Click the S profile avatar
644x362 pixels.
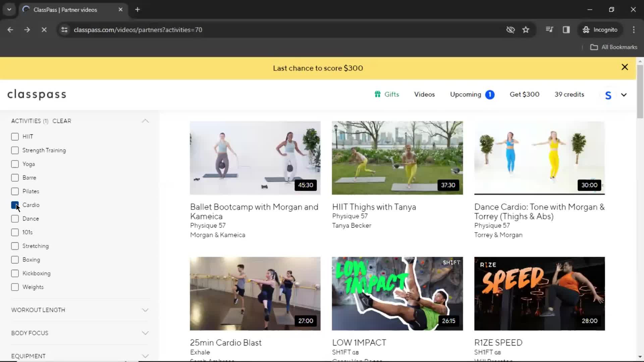[608, 95]
